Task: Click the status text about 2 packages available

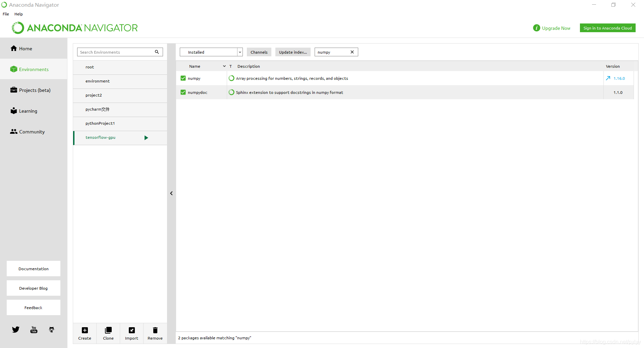Action: 215,338
